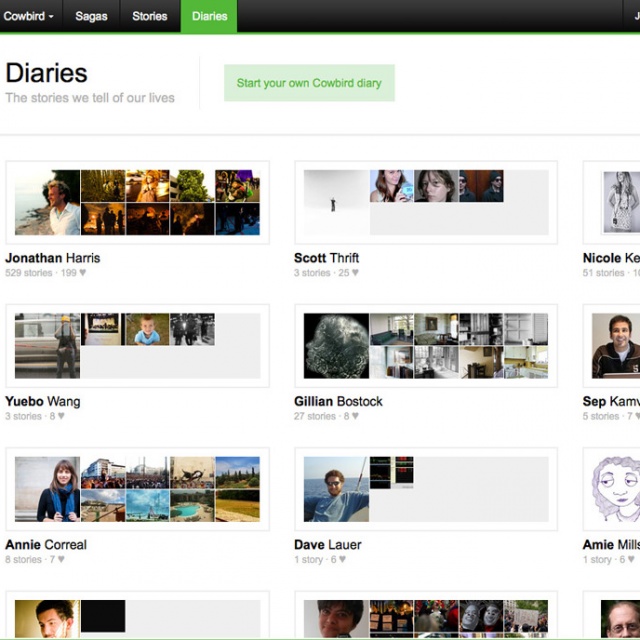Click stock chart thumbnail in Dave Lauer card
Screen dimensions: 640x640
(x=391, y=473)
